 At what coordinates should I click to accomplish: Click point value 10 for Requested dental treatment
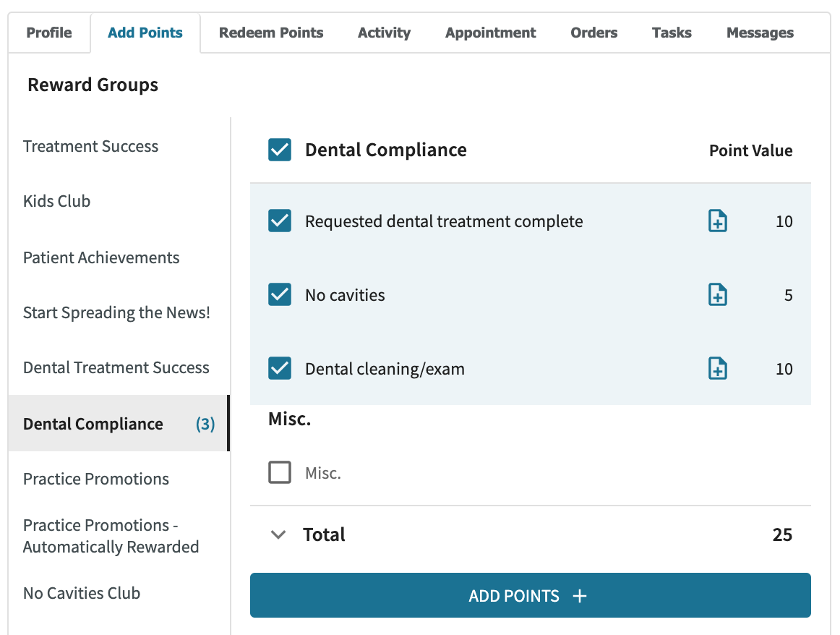click(784, 221)
